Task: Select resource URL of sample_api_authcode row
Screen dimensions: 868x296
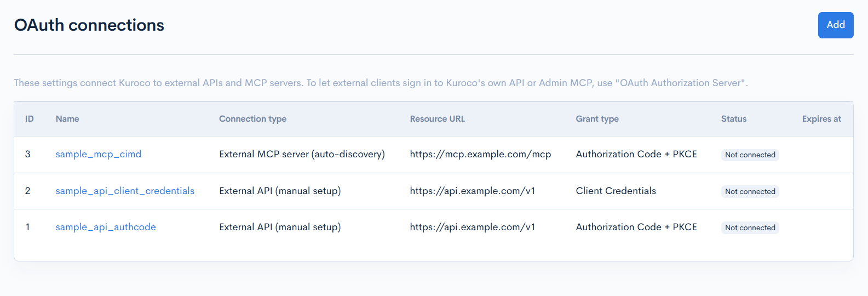Action: (473, 227)
